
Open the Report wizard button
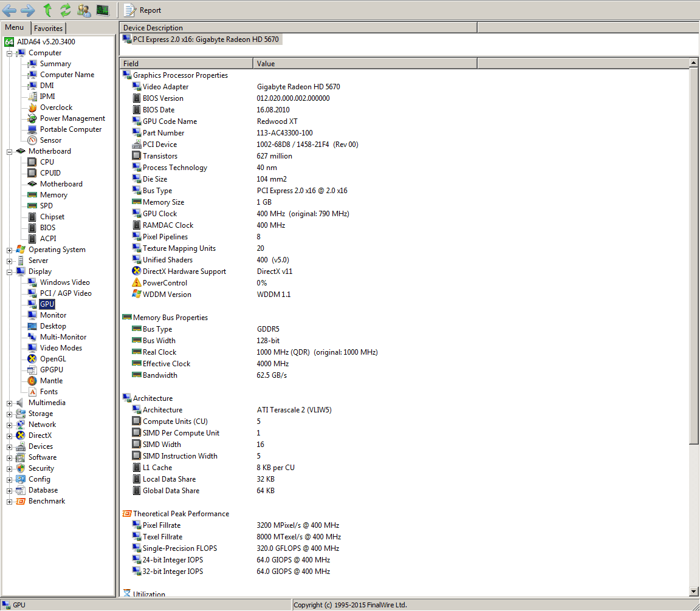coord(143,10)
